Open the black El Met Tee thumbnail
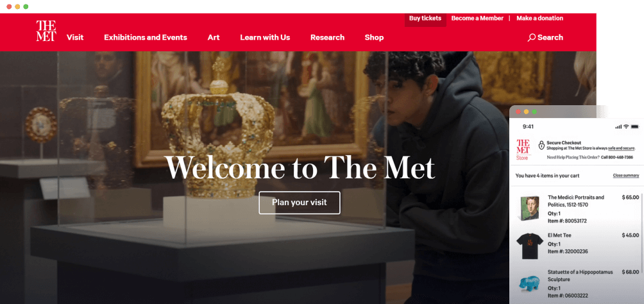The height and width of the screenshot is (304, 644). tap(529, 246)
